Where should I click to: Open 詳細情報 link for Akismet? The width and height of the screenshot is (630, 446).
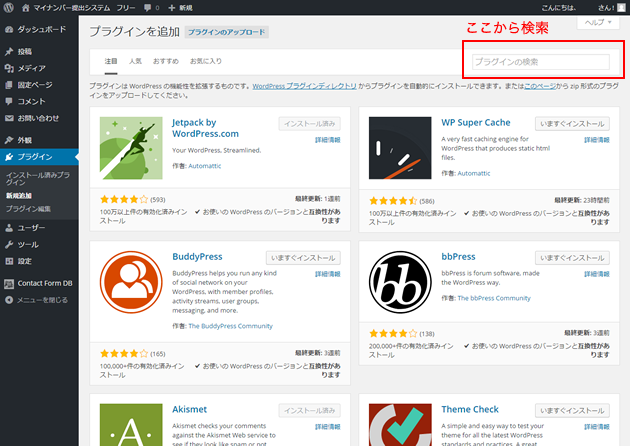tap(327, 427)
